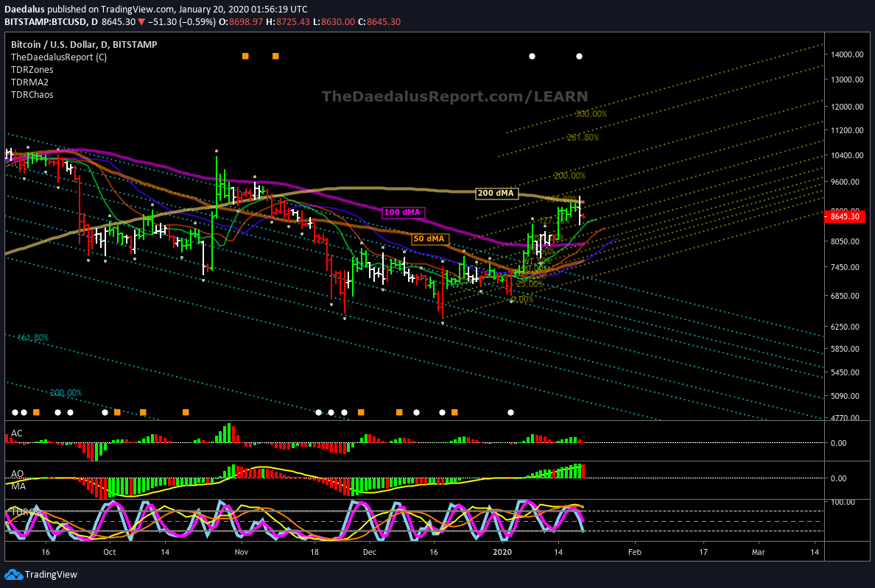The width and height of the screenshot is (875, 588).
Task: Click the 10400.00 price axis value
Action: click(x=847, y=155)
